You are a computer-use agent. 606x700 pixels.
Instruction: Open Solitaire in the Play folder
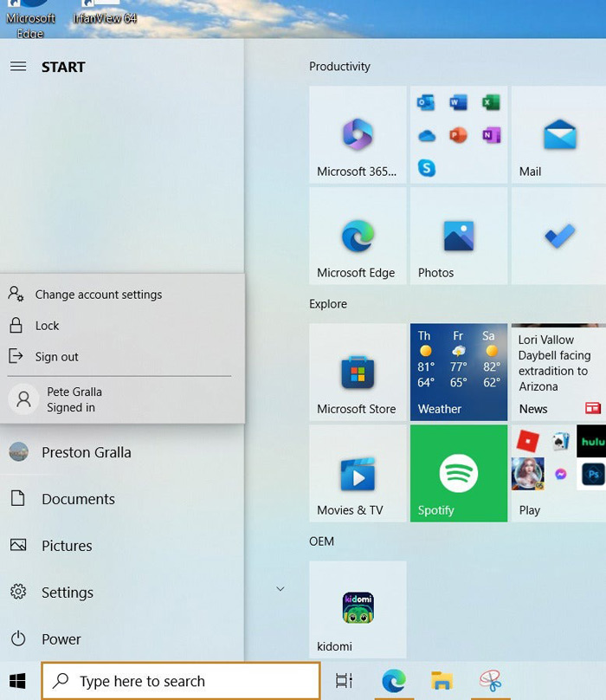[x=560, y=441]
